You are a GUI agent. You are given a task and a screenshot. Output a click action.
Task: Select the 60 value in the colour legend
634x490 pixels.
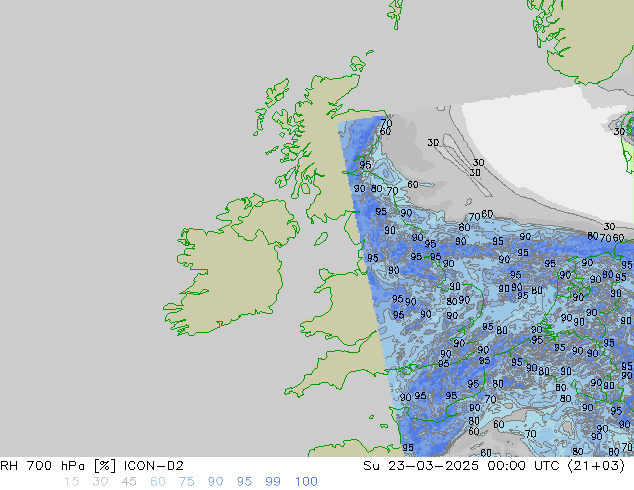158,482
